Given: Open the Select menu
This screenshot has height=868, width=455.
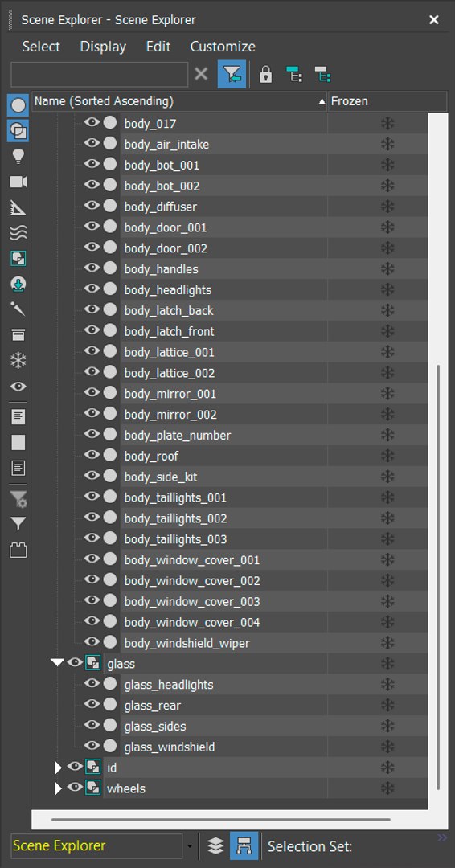Looking at the screenshot, I should click(41, 47).
